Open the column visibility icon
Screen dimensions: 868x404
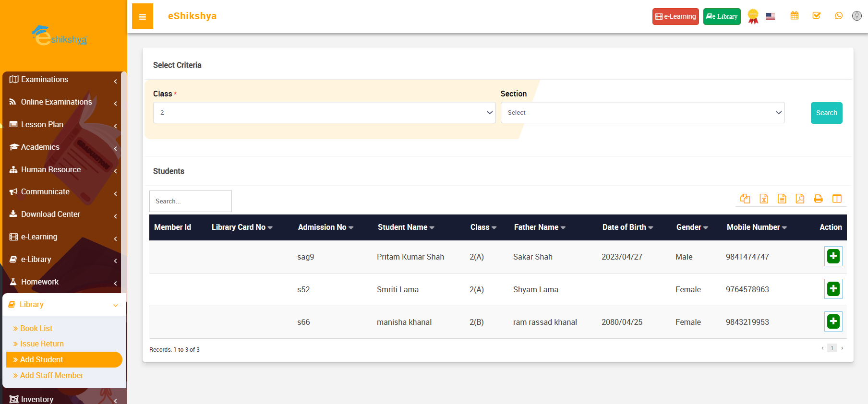pyautogui.click(x=837, y=199)
